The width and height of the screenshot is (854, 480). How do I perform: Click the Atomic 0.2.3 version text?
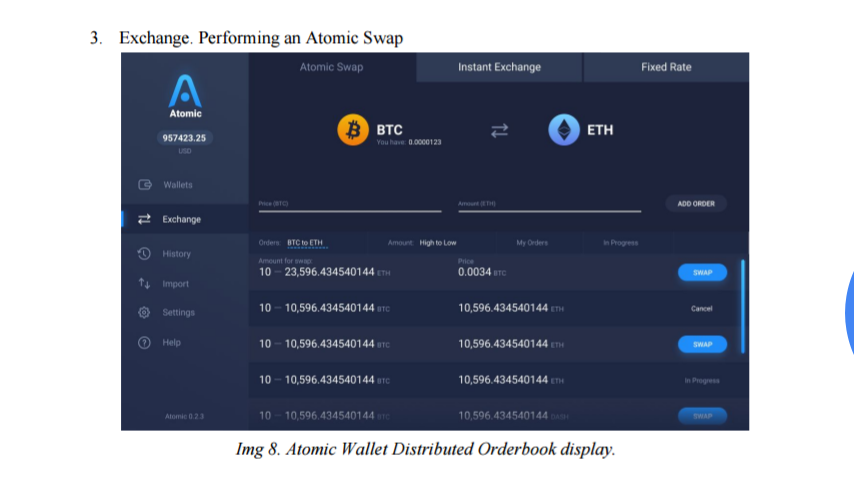(x=185, y=416)
